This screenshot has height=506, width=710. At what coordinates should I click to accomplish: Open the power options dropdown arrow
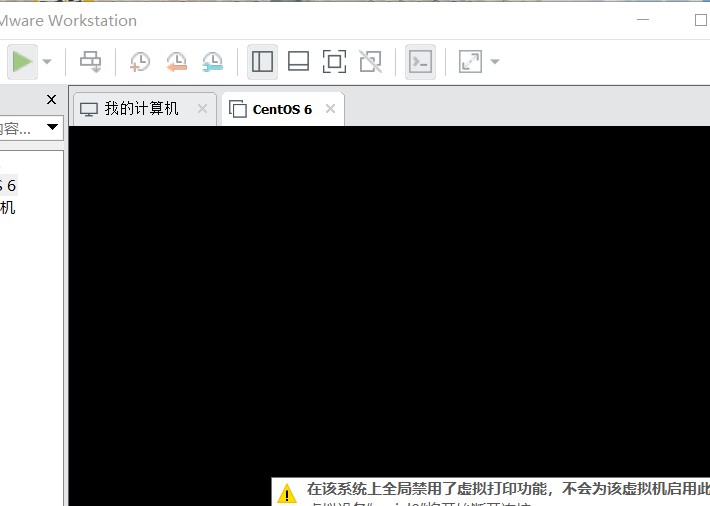click(47, 62)
